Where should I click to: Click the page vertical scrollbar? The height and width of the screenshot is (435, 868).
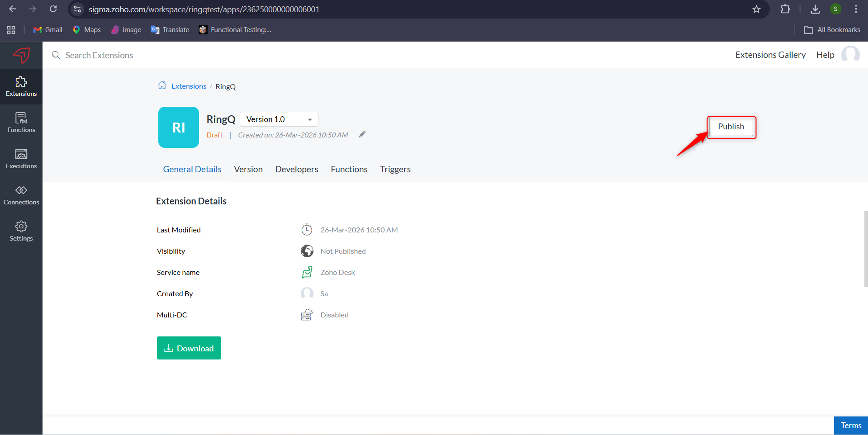[x=866, y=249]
